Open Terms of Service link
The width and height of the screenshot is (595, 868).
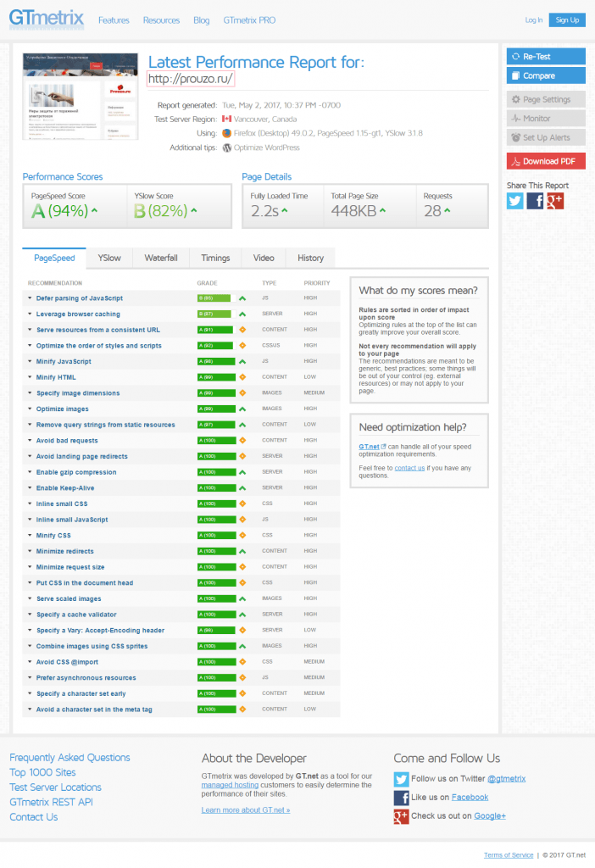(509, 855)
